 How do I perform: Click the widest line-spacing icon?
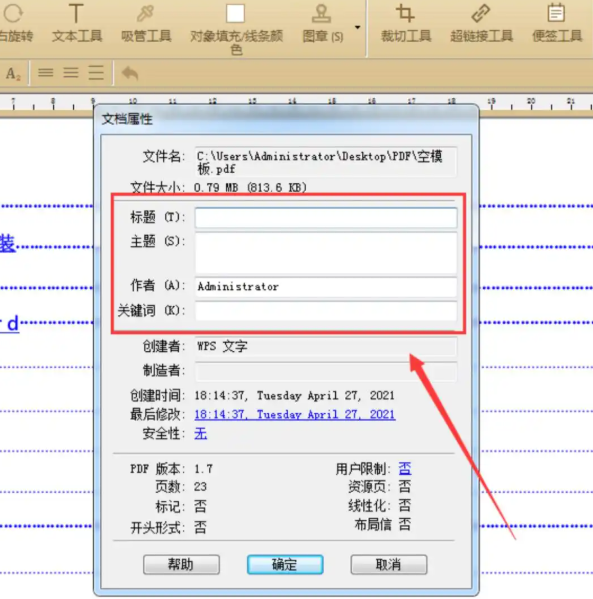point(96,73)
